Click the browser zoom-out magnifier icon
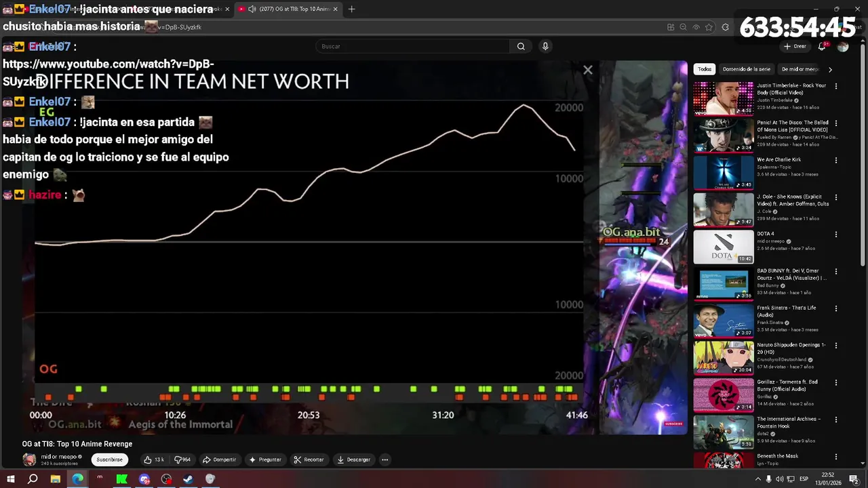 pyautogui.click(x=683, y=27)
